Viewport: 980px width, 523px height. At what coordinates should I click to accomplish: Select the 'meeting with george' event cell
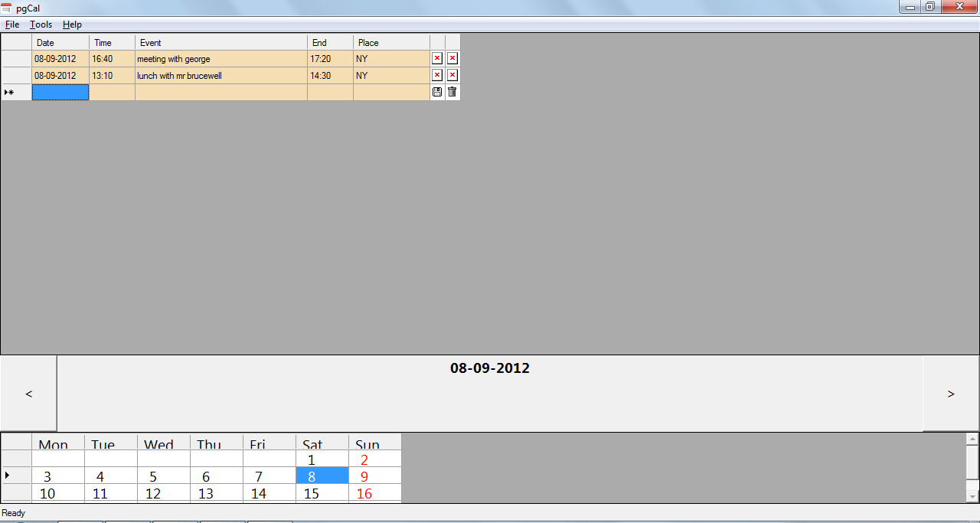(x=221, y=58)
